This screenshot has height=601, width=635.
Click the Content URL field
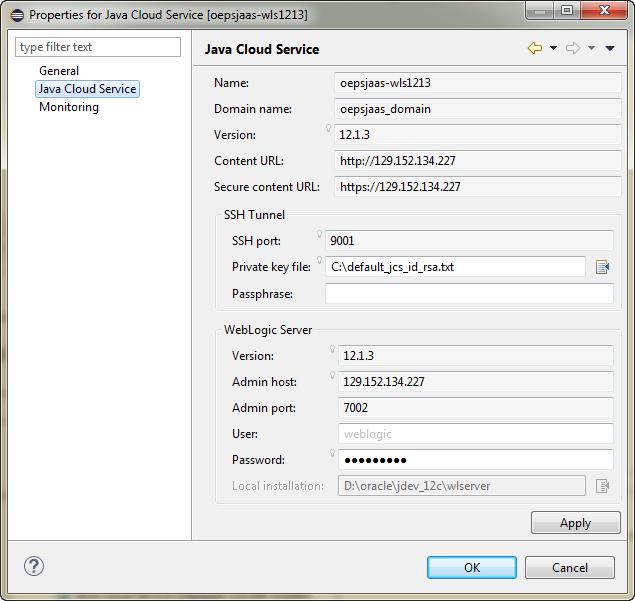[x=478, y=160]
